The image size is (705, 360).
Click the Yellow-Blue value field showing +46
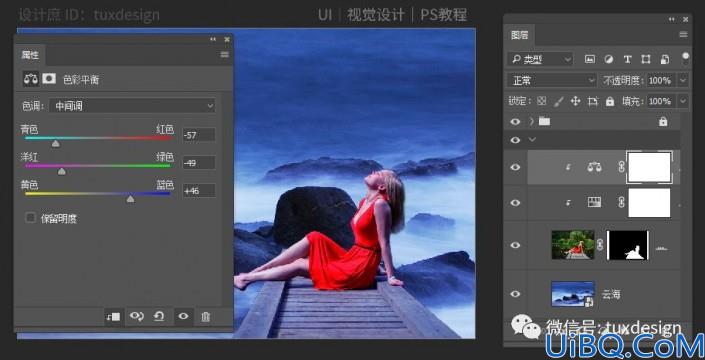pos(199,191)
